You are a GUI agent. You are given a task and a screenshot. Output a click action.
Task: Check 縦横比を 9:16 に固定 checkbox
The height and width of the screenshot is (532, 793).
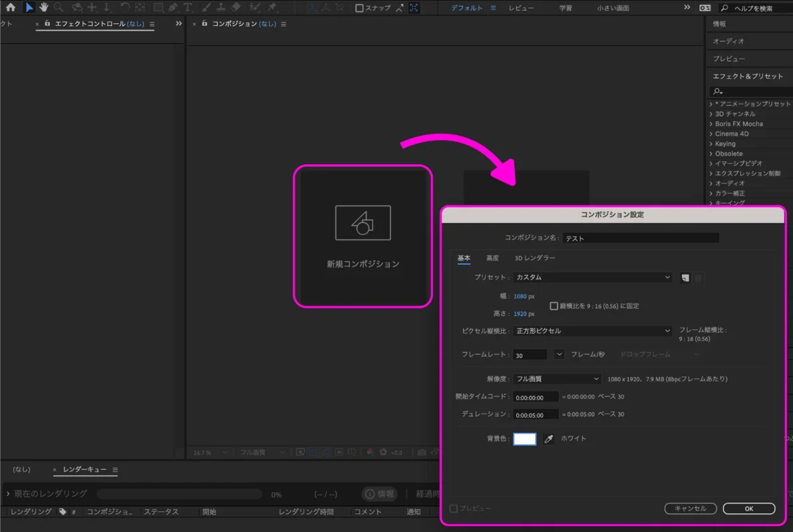click(554, 306)
